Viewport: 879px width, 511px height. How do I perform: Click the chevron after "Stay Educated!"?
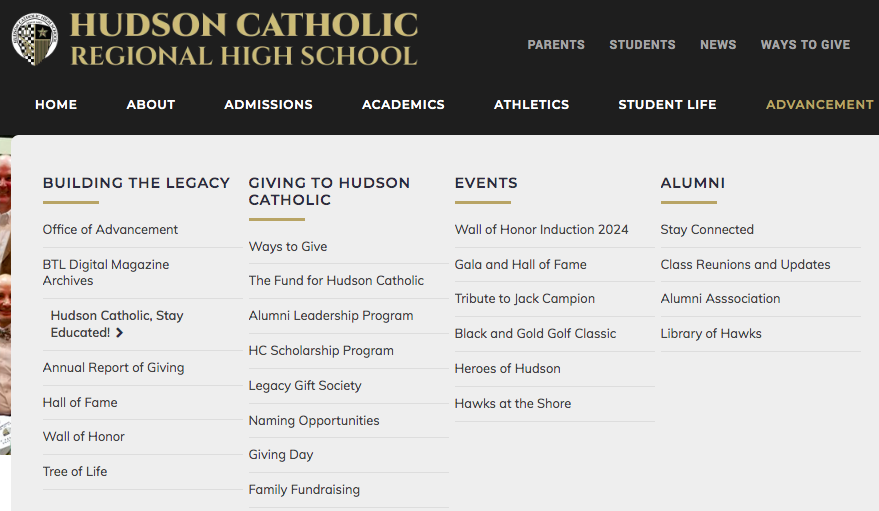pyautogui.click(x=120, y=333)
